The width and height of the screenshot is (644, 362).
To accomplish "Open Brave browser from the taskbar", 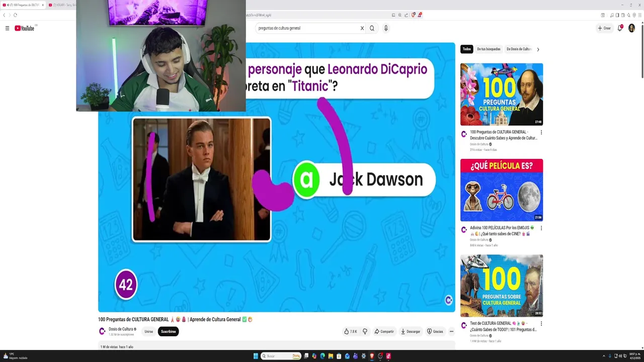I will (x=372, y=356).
